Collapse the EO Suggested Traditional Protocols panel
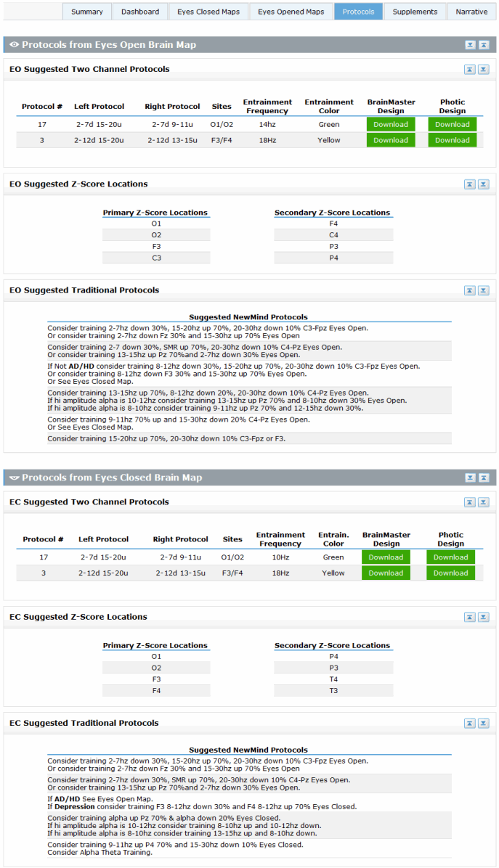This screenshot has height=868, width=499. [470, 290]
